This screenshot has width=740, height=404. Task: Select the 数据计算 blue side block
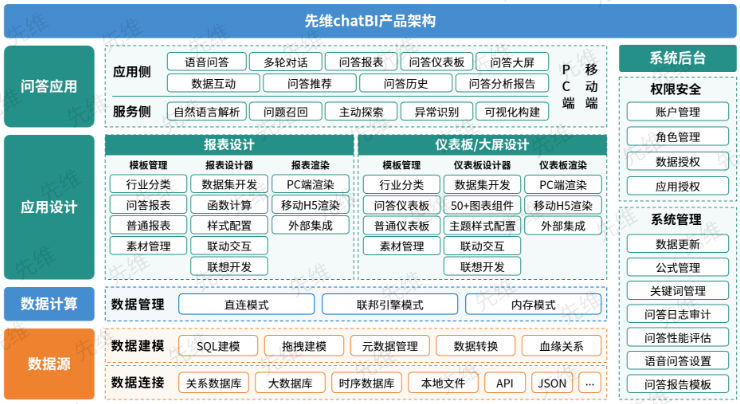(49, 303)
